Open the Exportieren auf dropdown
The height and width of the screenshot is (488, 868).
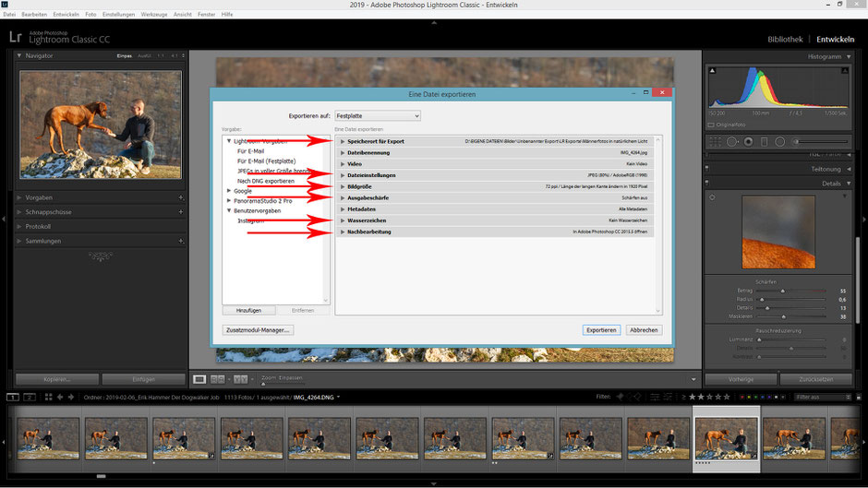pyautogui.click(x=378, y=115)
